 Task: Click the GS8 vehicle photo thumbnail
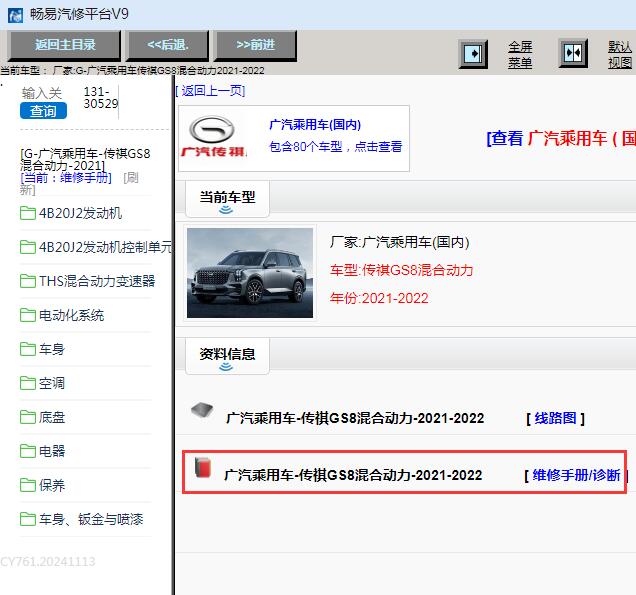[250, 273]
